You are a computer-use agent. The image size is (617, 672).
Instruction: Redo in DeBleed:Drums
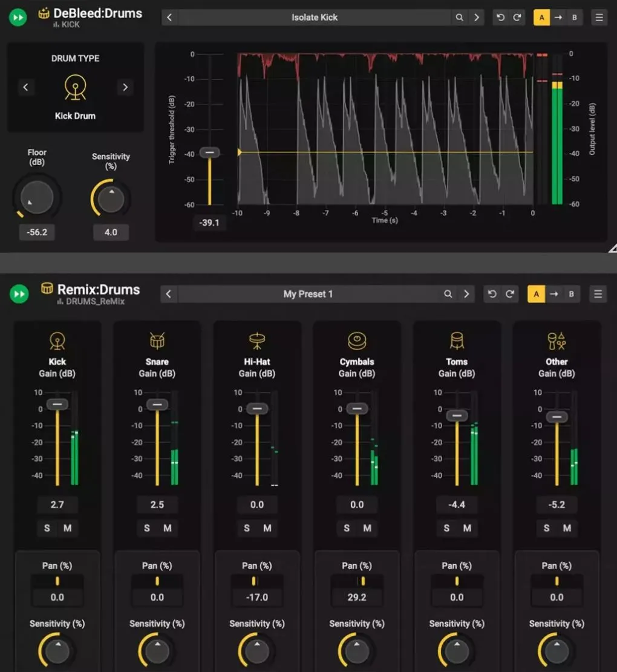[517, 18]
